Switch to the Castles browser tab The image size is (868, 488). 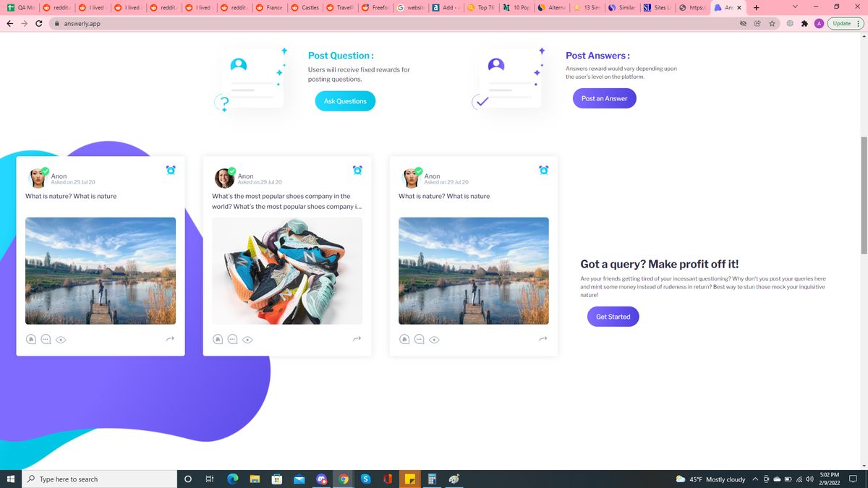(x=307, y=7)
